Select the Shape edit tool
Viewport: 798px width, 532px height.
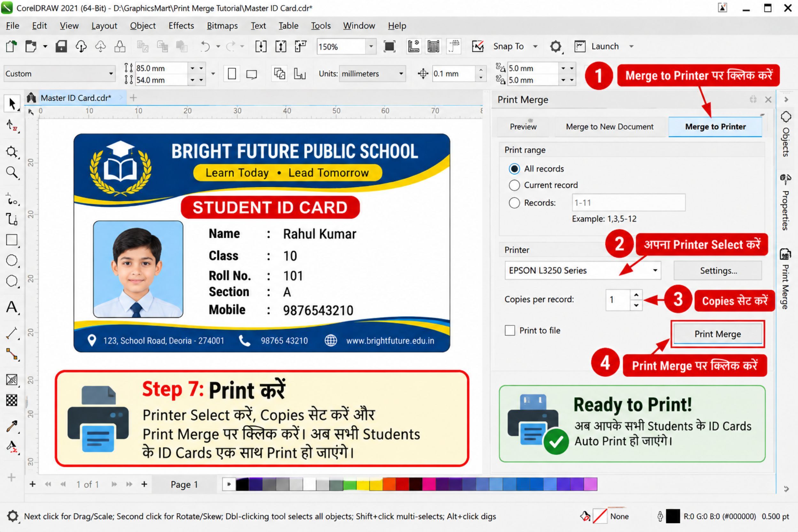pos(12,126)
